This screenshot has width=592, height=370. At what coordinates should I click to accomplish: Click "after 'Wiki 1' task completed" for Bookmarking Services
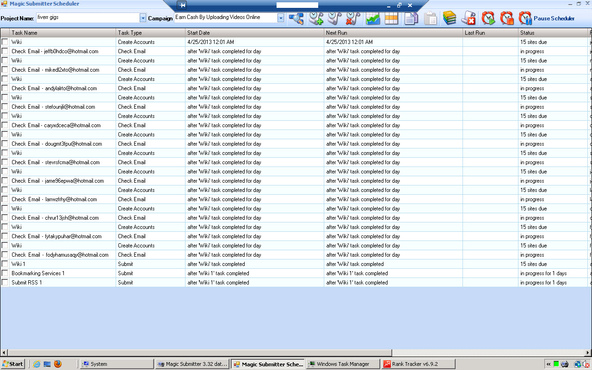[218, 273]
